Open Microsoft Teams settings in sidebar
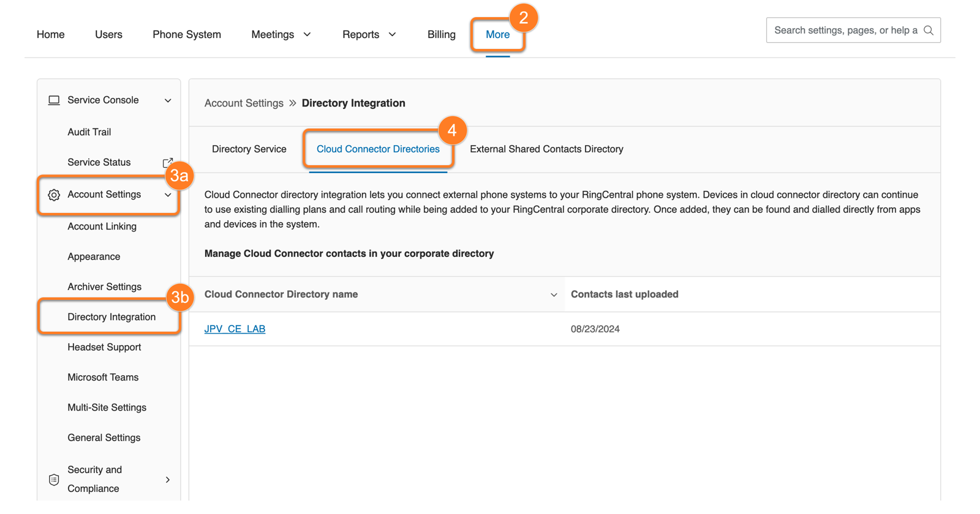The width and height of the screenshot is (980, 514). pyautogui.click(x=103, y=378)
